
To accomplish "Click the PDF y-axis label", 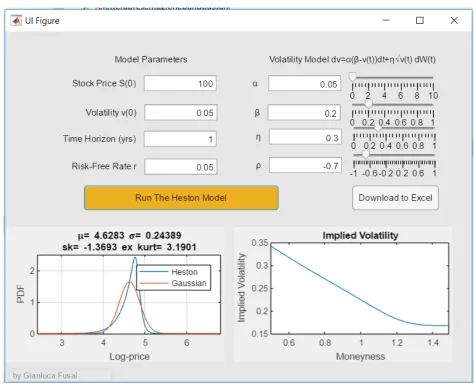I will pyautogui.click(x=21, y=294).
